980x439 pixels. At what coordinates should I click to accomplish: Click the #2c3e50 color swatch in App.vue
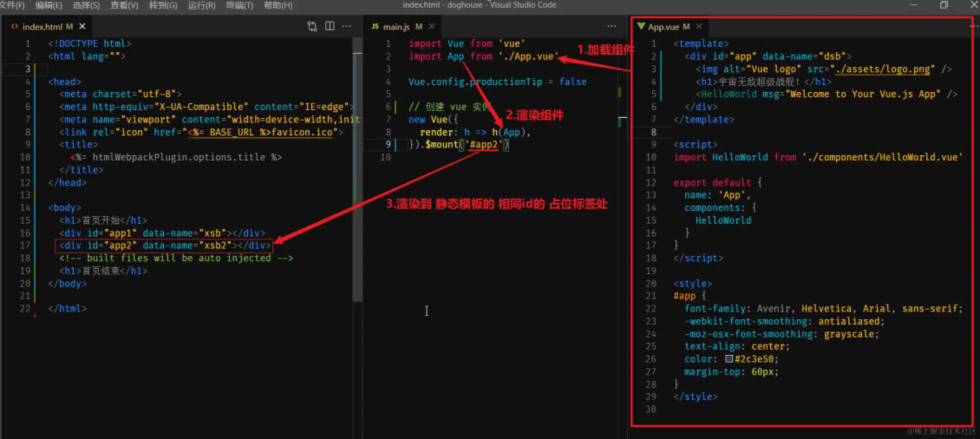729,359
